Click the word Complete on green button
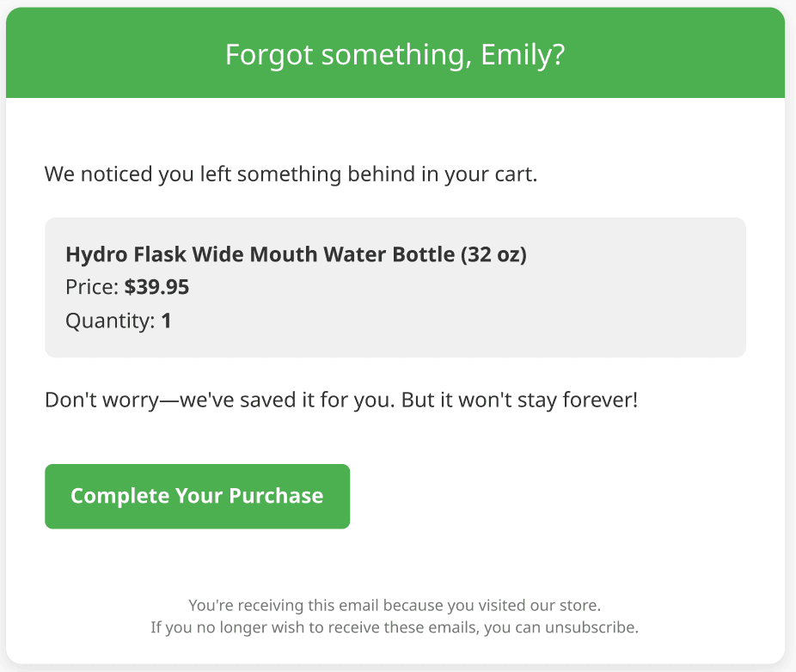Viewport: 796px width, 672px height. click(119, 496)
